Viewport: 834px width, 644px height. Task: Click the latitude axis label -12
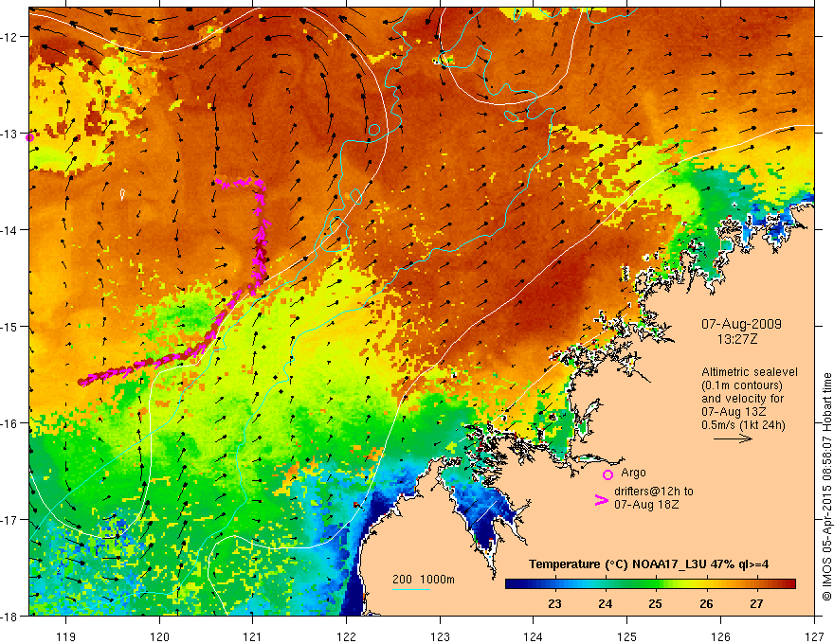10,37
